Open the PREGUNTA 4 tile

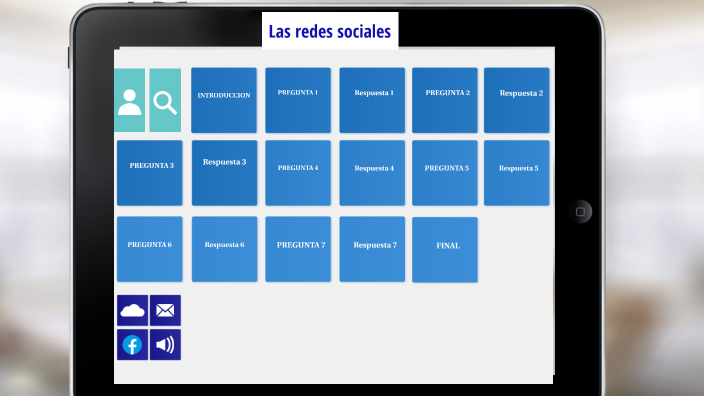tap(298, 173)
